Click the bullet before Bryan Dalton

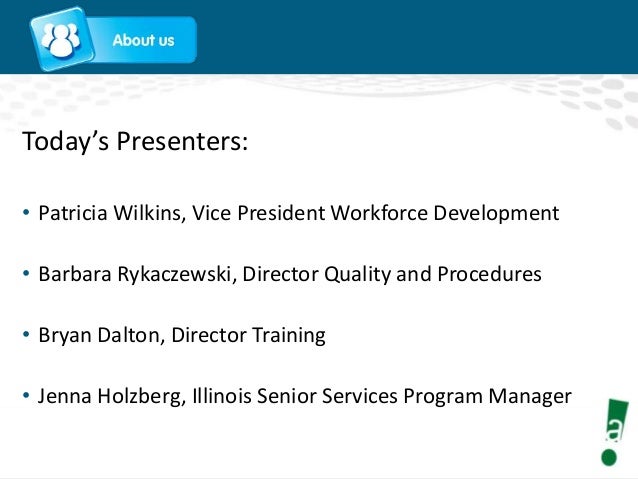26,334
